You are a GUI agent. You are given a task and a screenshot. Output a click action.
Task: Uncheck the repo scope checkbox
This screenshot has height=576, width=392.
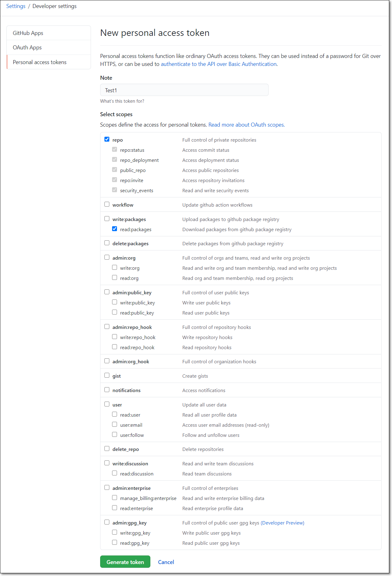pos(107,139)
